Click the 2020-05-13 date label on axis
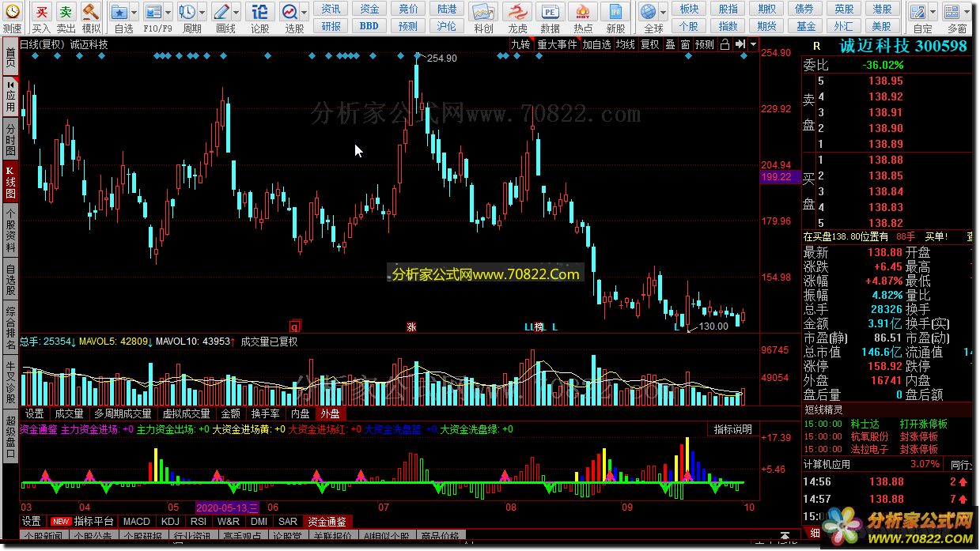Viewport: 980px width, 551px height. pos(227,507)
